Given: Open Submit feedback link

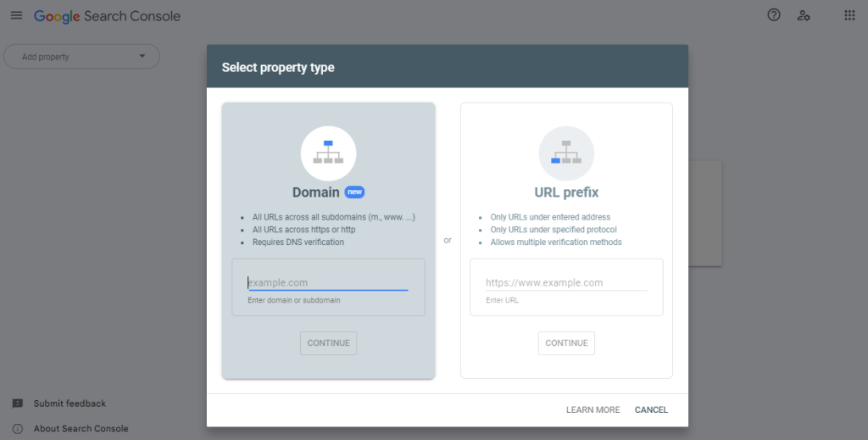Looking at the screenshot, I should click(x=70, y=404).
